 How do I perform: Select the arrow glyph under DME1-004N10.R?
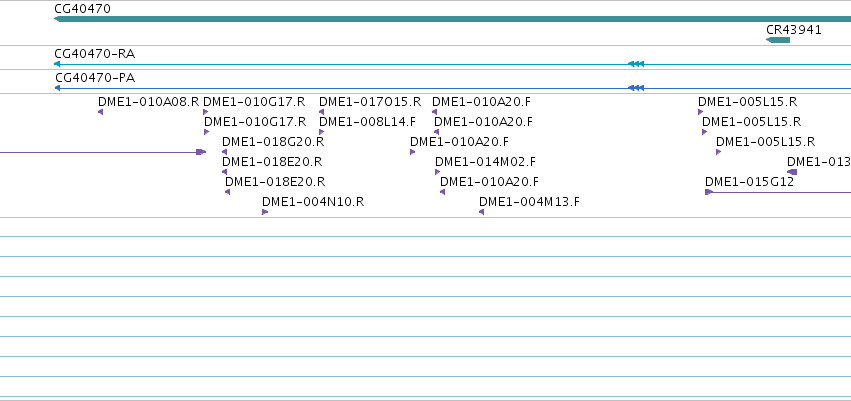[265, 212]
